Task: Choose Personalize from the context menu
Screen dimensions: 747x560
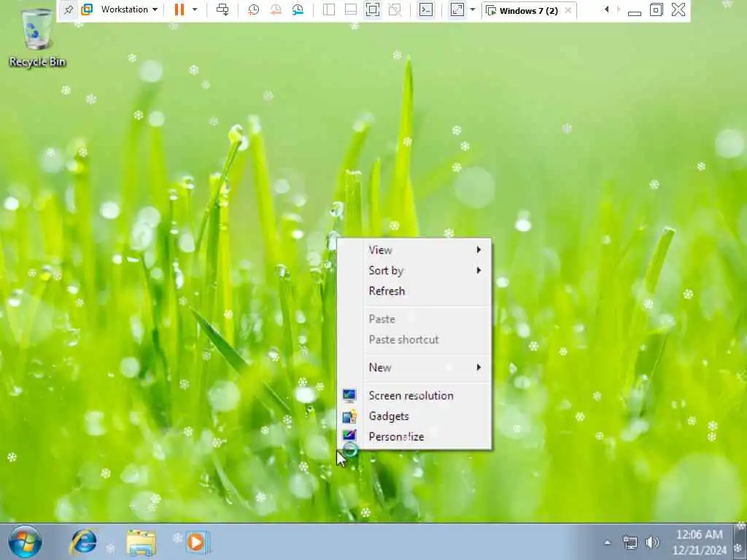Action: click(x=414, y=437)
